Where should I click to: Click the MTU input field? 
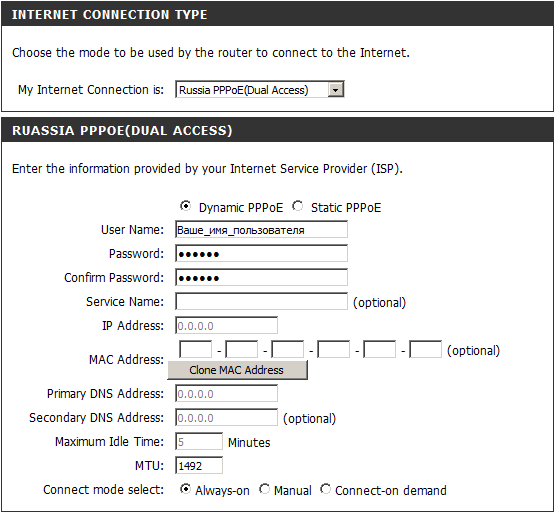tap(199, 465)
